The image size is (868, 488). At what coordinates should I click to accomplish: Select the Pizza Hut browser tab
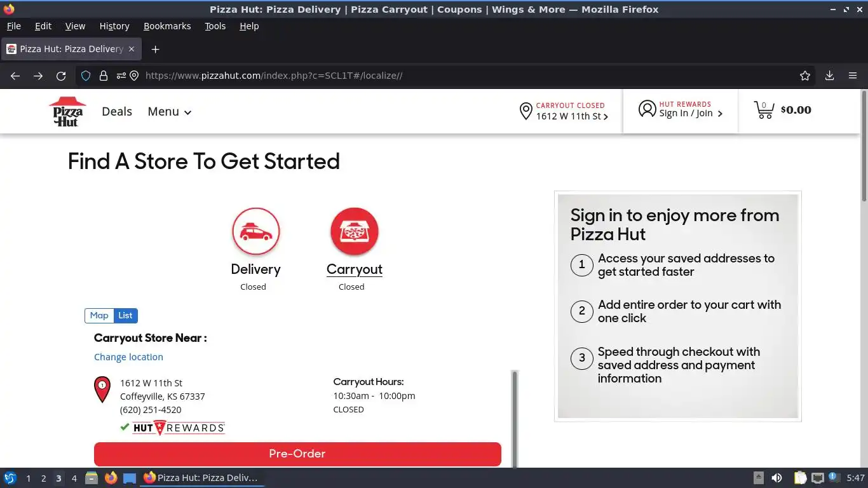[x=71, y=49]
